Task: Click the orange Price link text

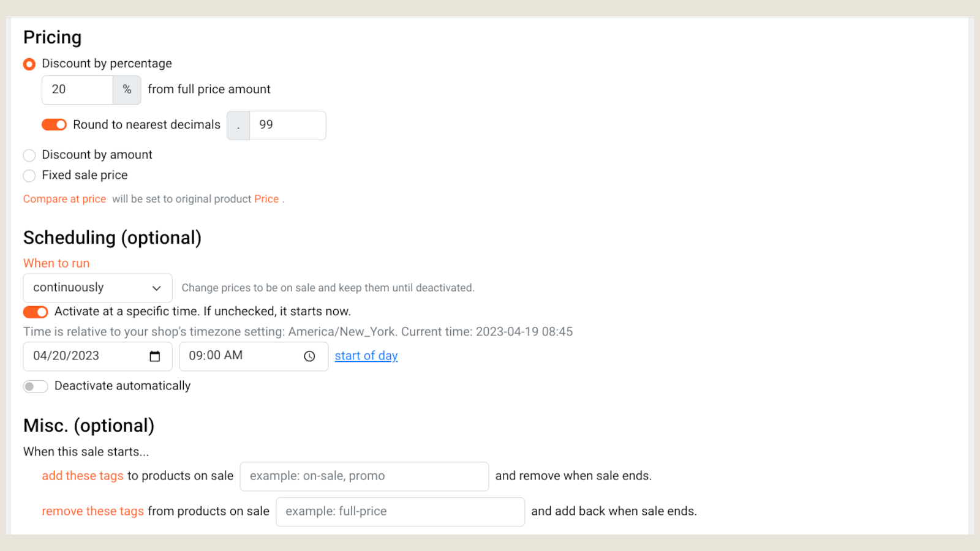Action: (266, 199)
